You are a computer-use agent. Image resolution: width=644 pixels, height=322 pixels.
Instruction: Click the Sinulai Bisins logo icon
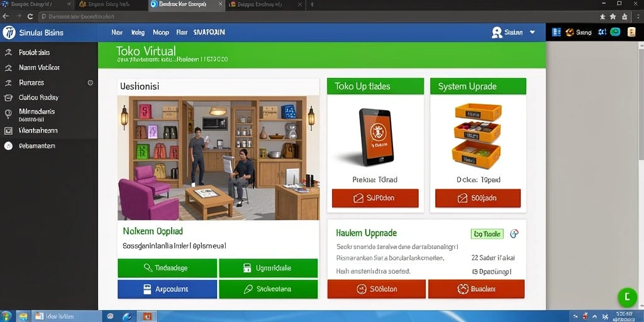(x=9, y=33)
